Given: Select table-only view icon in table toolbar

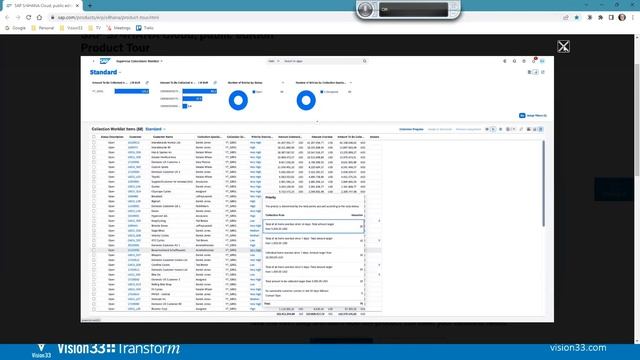Looking at the screenshot, I should click(x=540, y=129).
